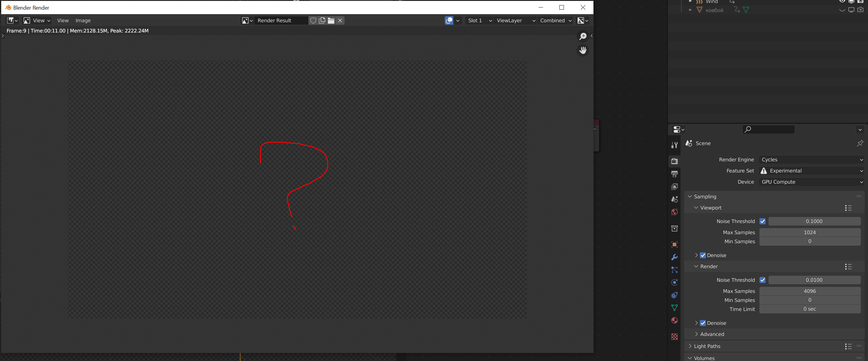Open the Image menu
This screenshot has height=361, width=868.
[83, 20]
